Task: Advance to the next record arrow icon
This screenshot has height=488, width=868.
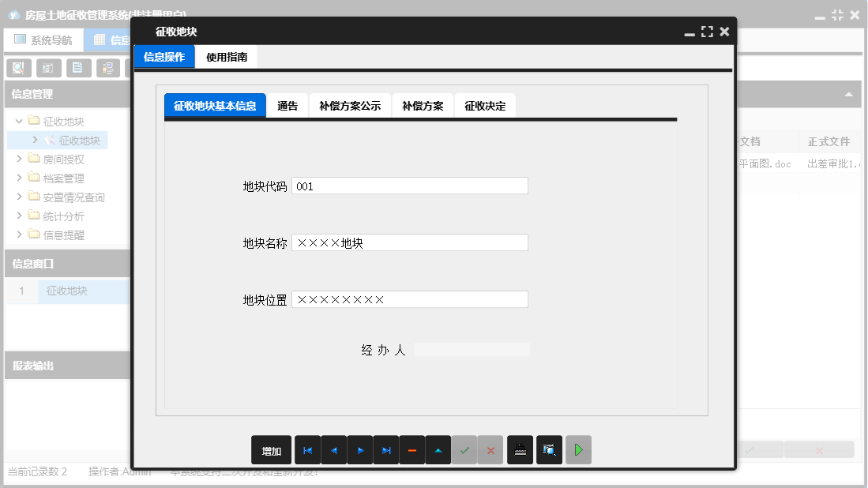Action: [x=359, y=449]
